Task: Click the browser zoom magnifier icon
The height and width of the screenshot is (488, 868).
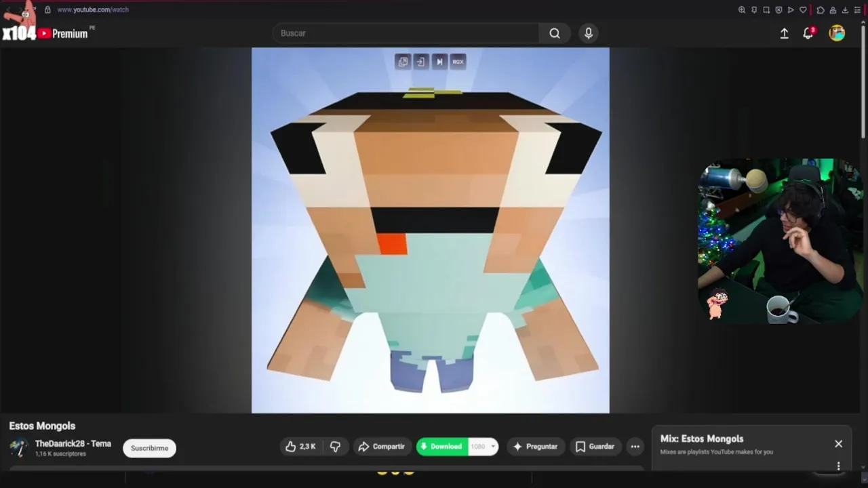Action: click(x=742, y=10)
